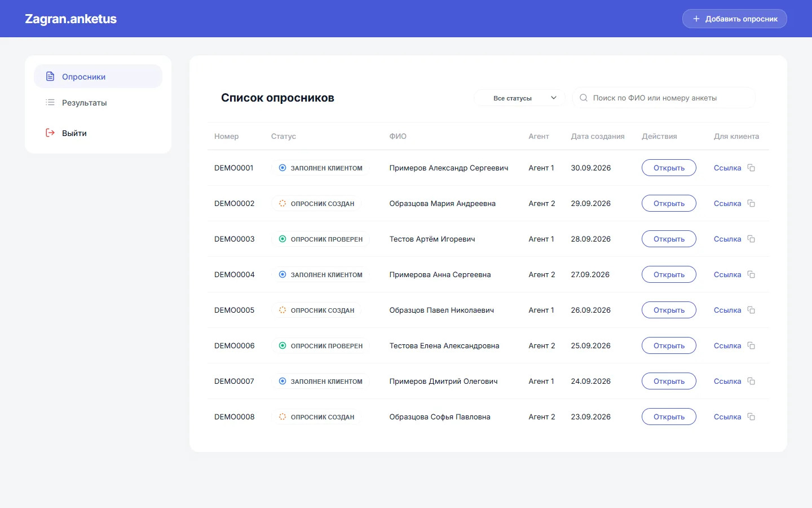Copy the client link for DEMO0002
The width and height of the screenshot is (812, 508).
pos(751,203)
